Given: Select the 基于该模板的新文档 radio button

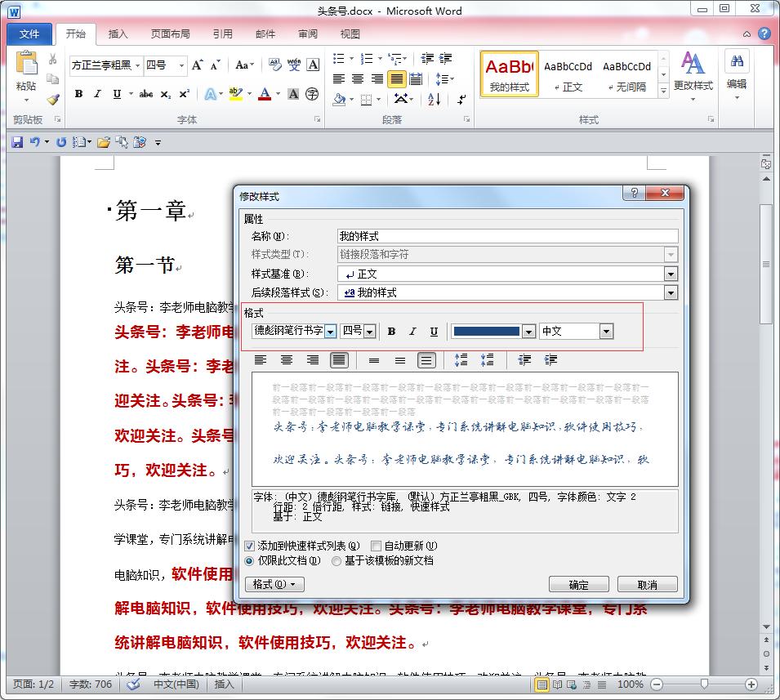Looking at the screenshot, I should point(336,561).
